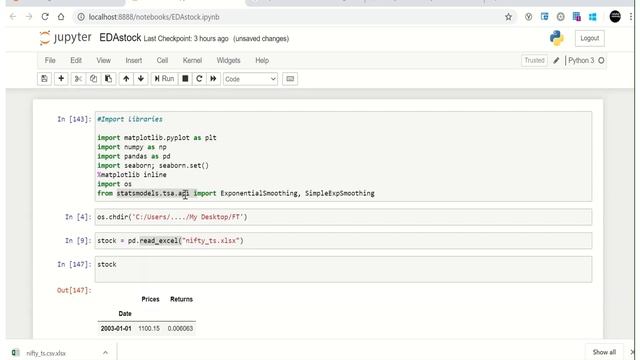Click the Date index header
This screenshot has width=640, height=360.
(125, 313)
